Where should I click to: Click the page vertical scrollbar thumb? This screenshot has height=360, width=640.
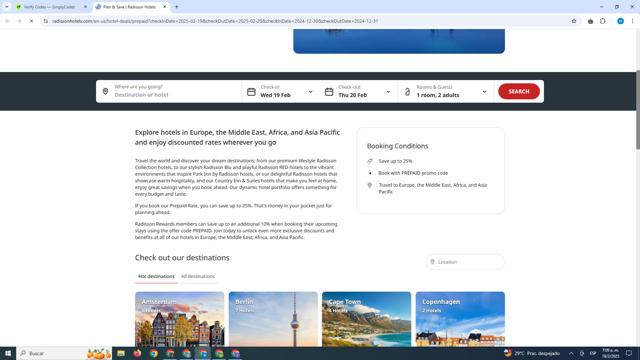[x=637, y=109]
